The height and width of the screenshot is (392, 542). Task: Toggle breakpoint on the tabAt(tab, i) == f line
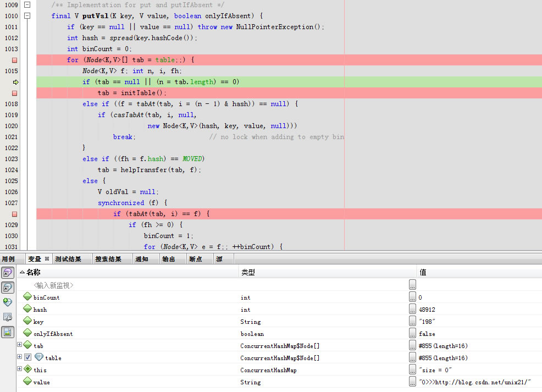click(14, 214)
